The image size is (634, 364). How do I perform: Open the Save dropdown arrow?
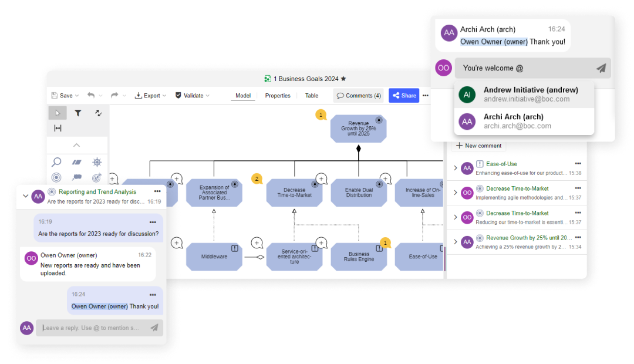(77, 96)
